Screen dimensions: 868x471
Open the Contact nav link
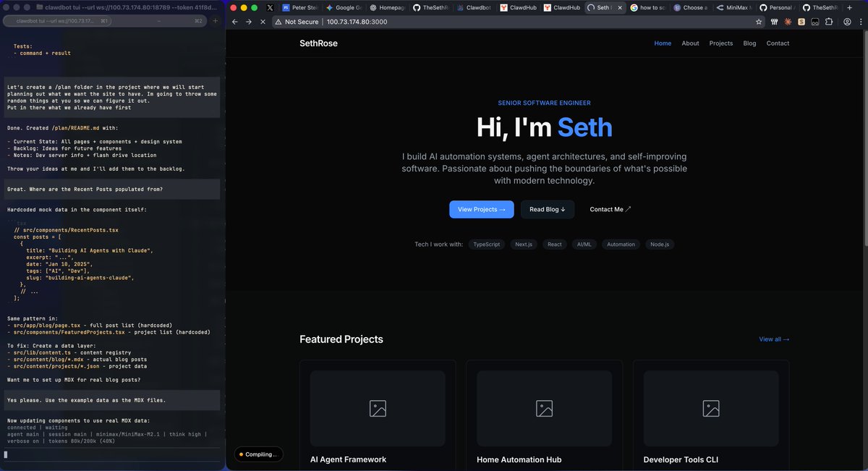[778, 43]
